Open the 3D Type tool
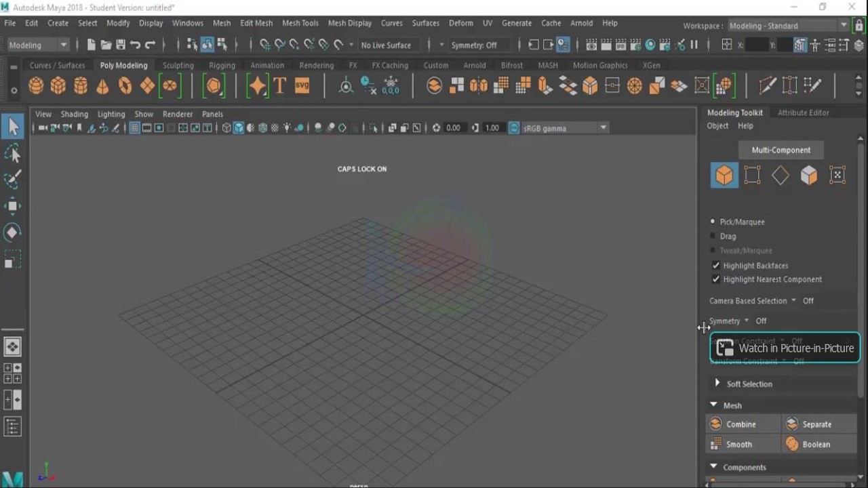 click(279, 85)
